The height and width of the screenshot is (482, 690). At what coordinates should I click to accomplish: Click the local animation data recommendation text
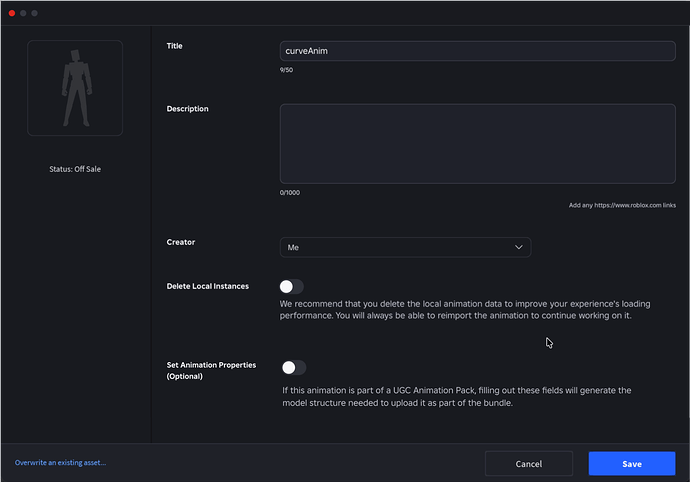pyautogui.click(x=465, y=309)
